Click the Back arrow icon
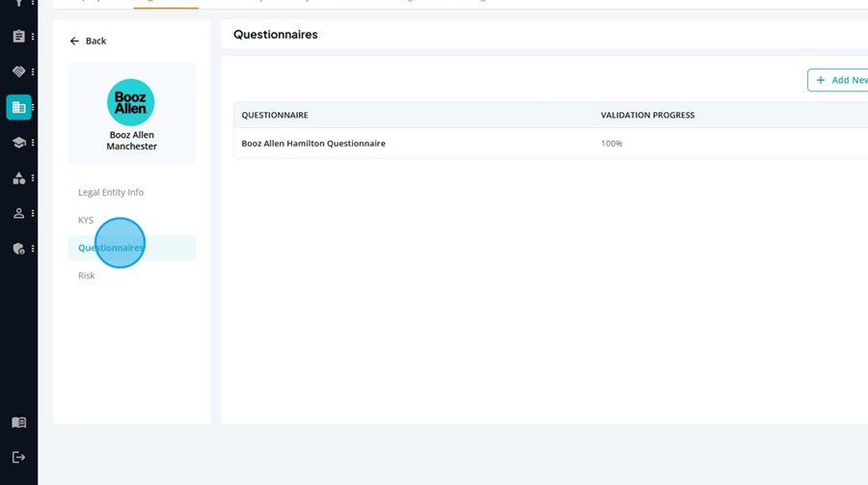Viewport: 868px width, 485px height. click(74, 40)
